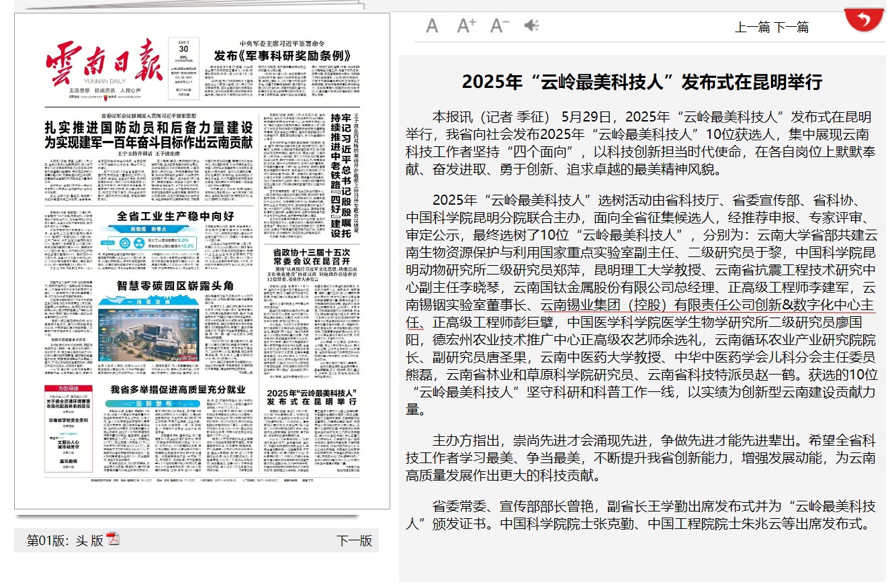The width and height of the screenshot is (894, 588).
Task: Open article 智慧零碳园区崭露头角
Action: pyautogui.click(x=175, y=285)
